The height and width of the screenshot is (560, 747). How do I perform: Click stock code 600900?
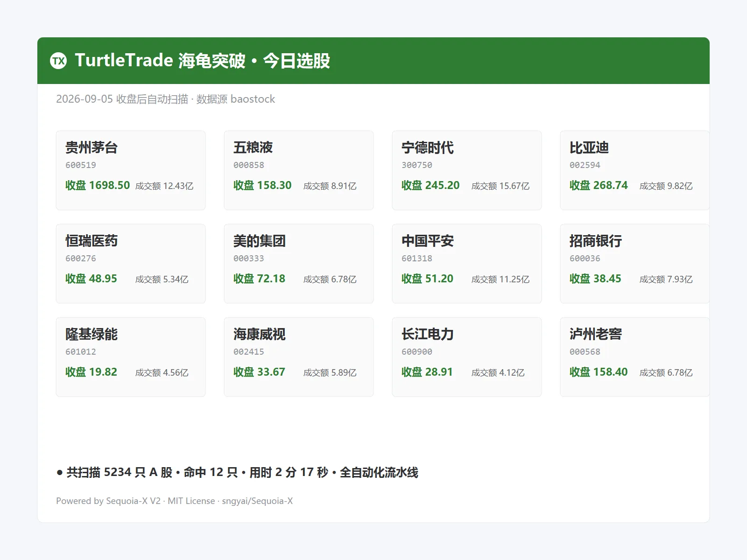coord(417,352)
